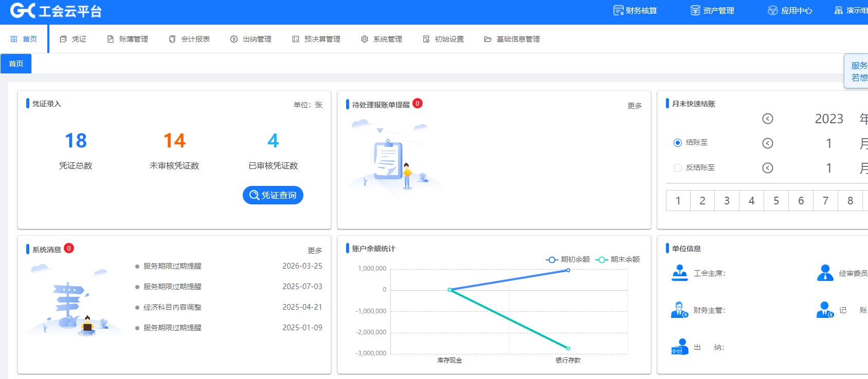The image size is (868, 379).
Task: Select the 反结账至 radio button
Action: (678, 167)
